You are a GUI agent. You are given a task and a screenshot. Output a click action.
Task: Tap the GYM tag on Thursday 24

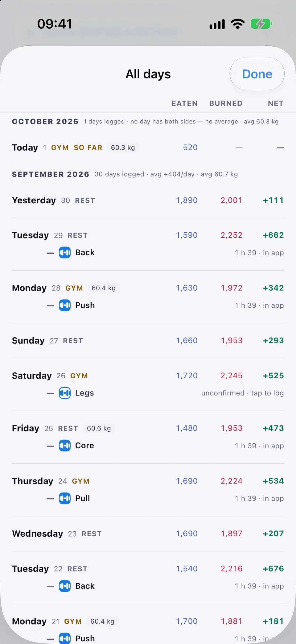coord(81,481)
